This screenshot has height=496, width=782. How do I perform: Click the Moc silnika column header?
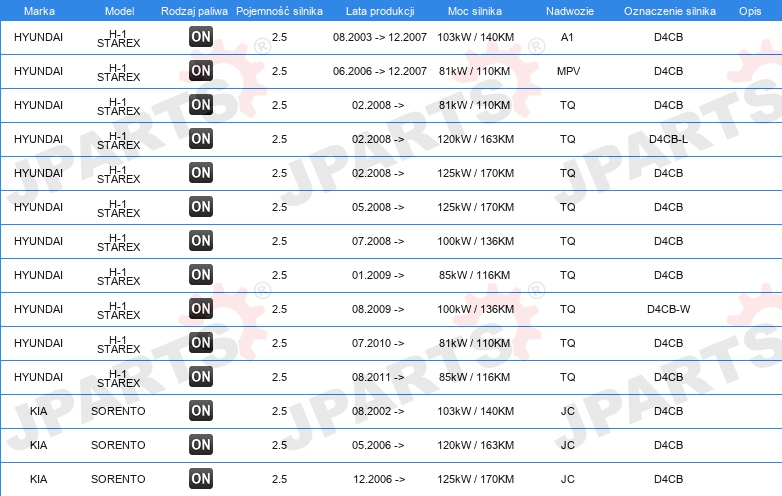pos(475,11)
